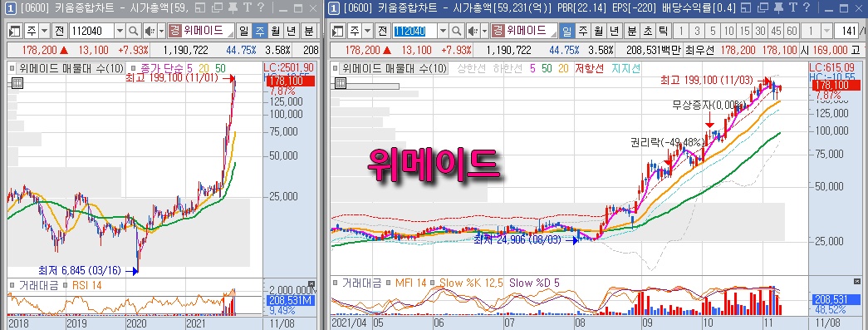The height and width of the screenshot is (330, 868).
Task: Open help question mark in left window
Action: (x=261, y=7)
